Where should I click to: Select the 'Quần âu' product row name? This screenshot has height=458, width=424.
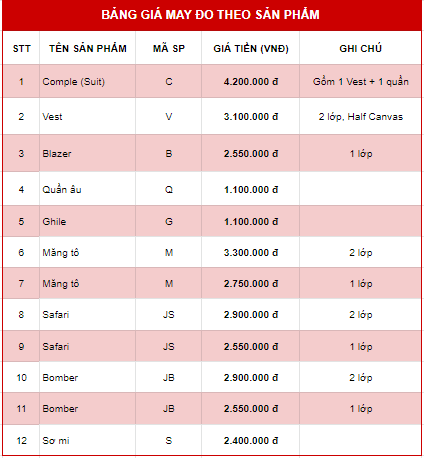[62, 189]
